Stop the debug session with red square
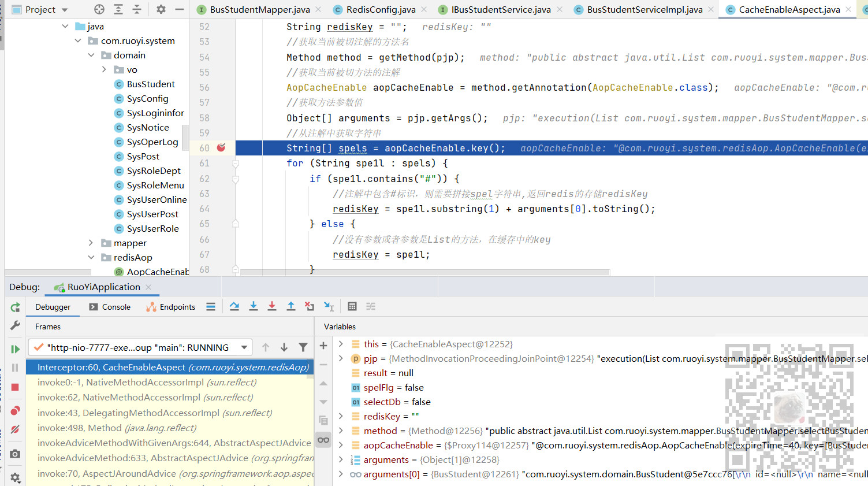 [x=15, y=387]
